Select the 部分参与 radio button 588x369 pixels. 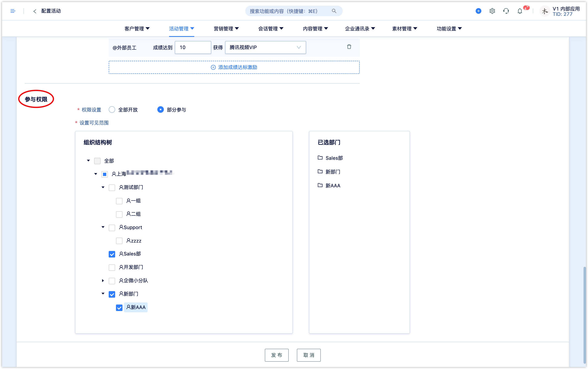click(x=160, y=109)
